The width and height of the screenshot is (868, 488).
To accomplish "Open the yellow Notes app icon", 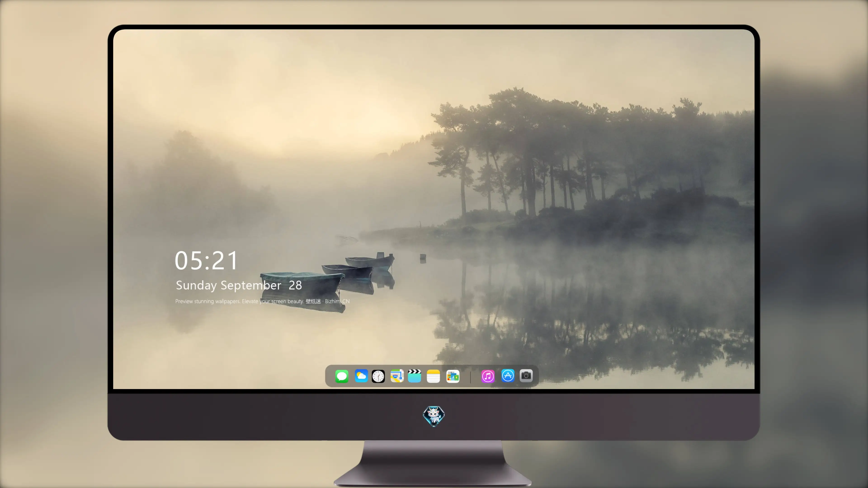I will click(x=433, y=376).
